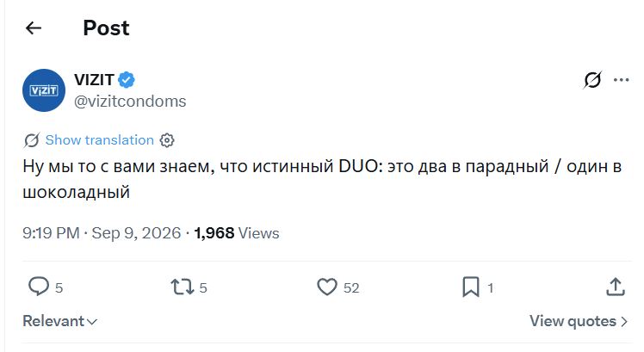Like the post with heart icon
The image size is (644, 352).
(x=327, y=287)
